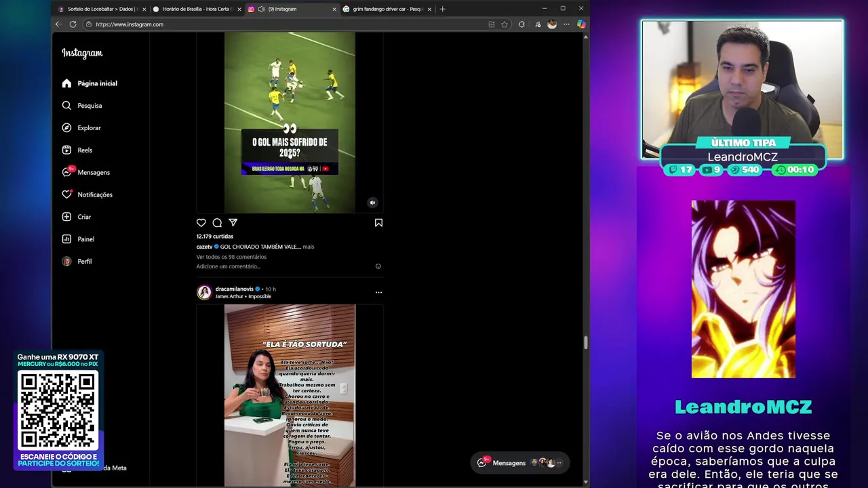Select the Instagram browser tab

click(292, 9)
